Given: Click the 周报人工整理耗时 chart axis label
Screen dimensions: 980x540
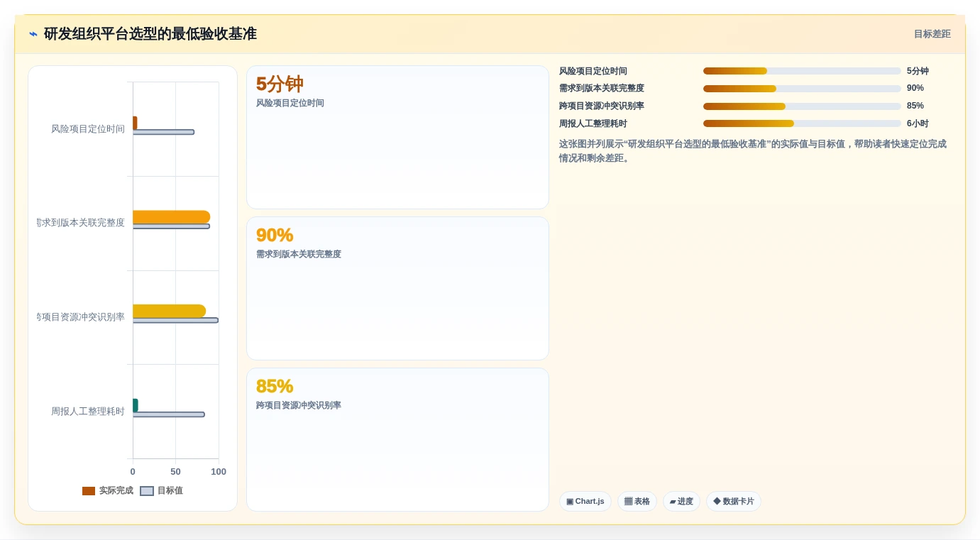Looking at the screenshot, I should tap(88, 412).
